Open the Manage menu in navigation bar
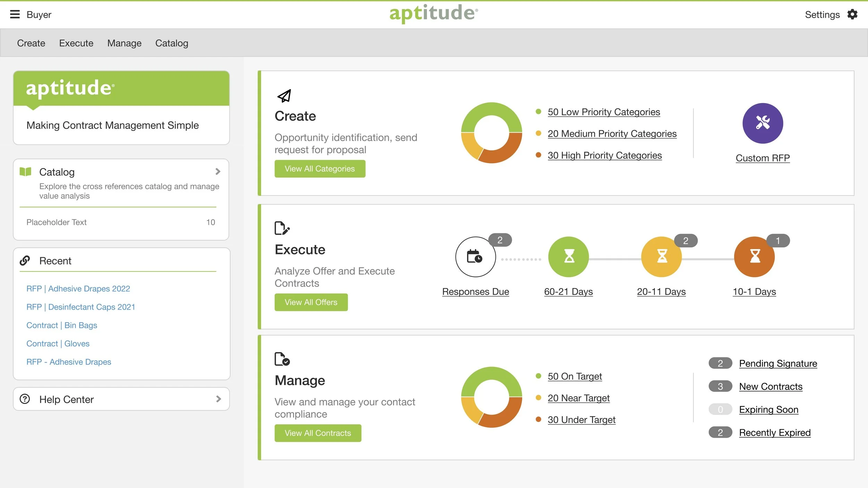 point(124,43)
